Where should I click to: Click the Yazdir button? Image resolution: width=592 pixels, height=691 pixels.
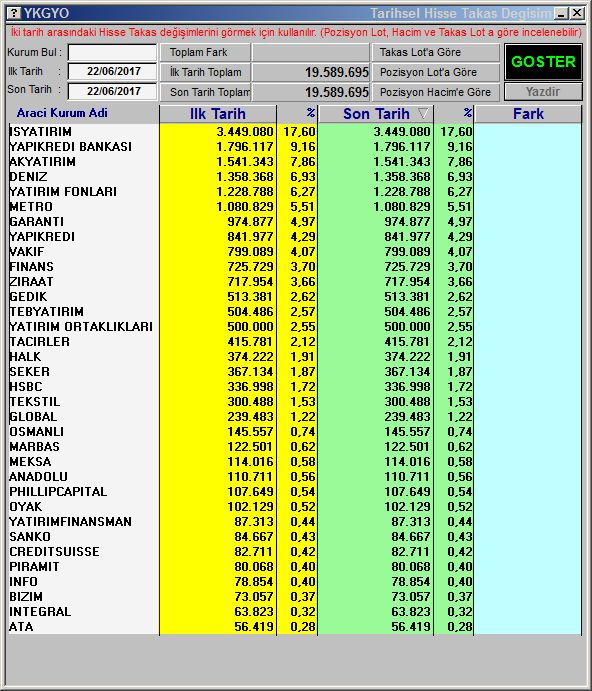click(x=543, y=92)
